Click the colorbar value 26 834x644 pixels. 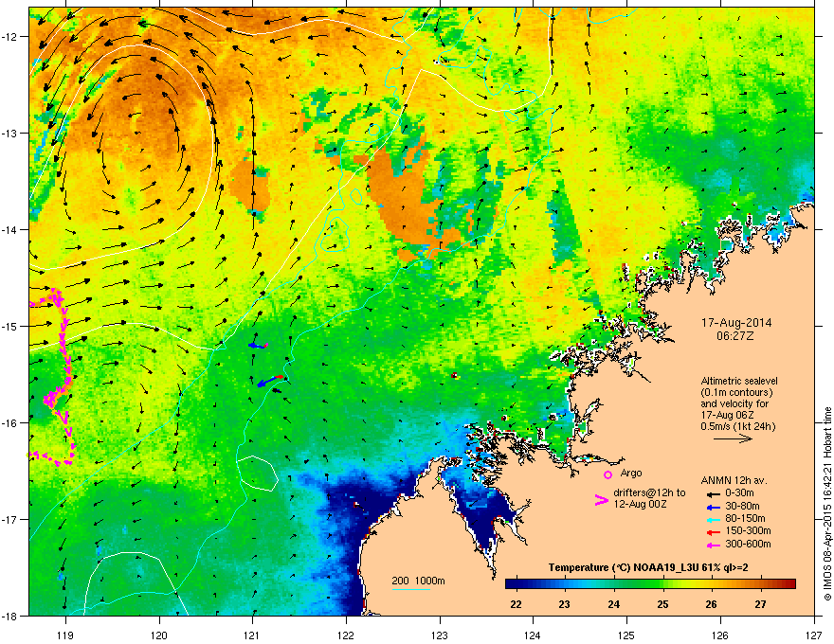pyautogui.click(x=711, y=604)
